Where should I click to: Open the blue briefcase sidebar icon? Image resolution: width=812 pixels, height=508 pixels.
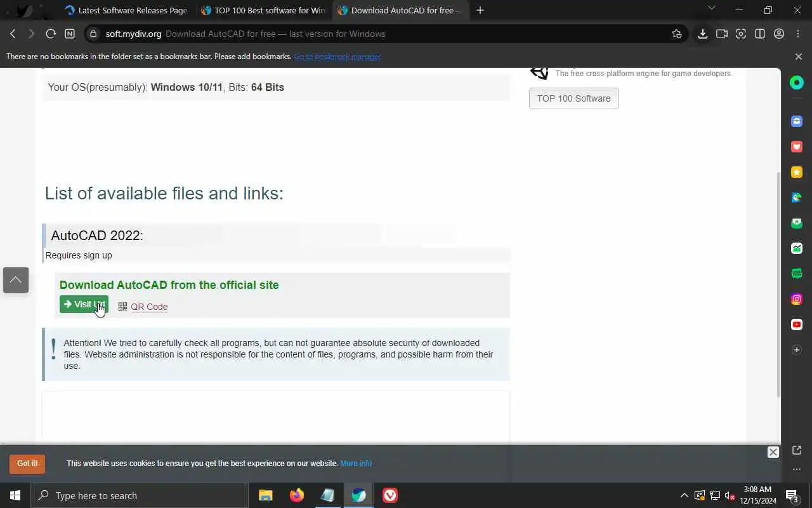click(797, 121)
